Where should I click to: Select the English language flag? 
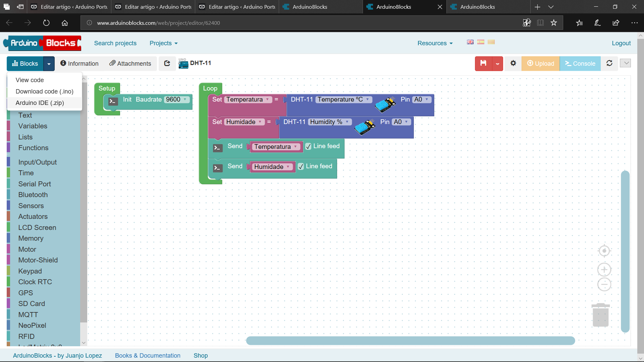pyautogui.click(x=470, y=42)
